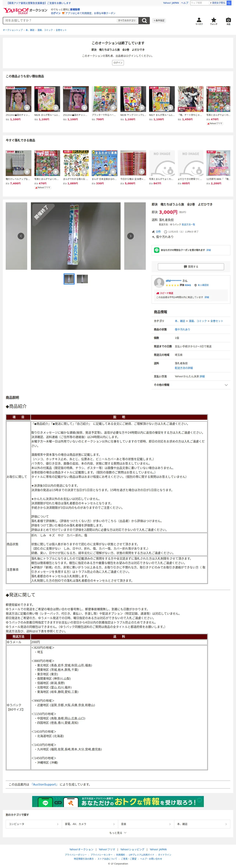Screen dimensions: 236x868
Task: Click the スピード発送 truck badge
Action: [x=165, y=293]
